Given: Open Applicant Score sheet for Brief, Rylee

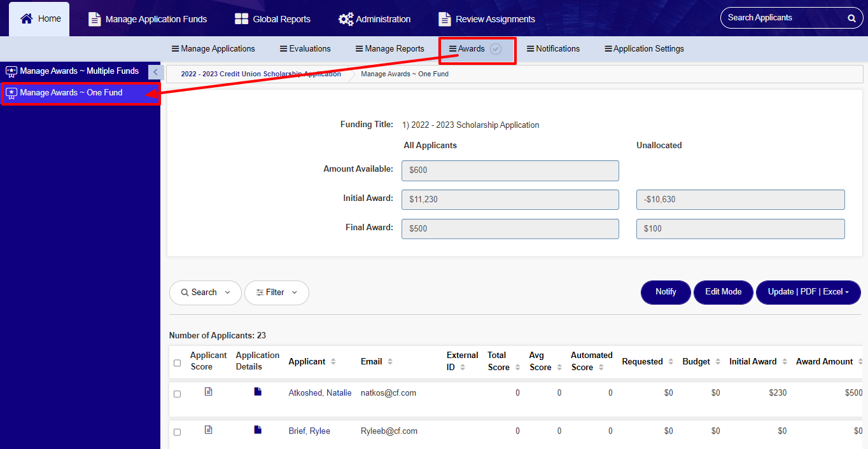Looking at the screenshot, I should pos(208,430).
